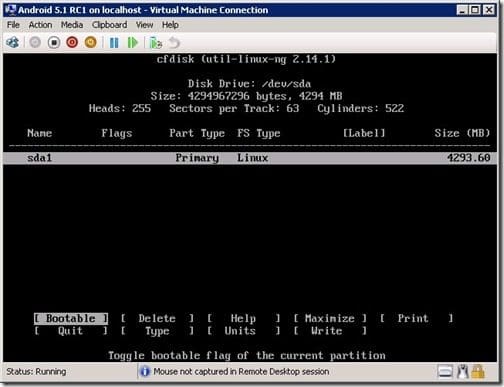The image size is (504, 387).
Task: Select the Maximize option in cfdisk
Action: tap(330, 318)
